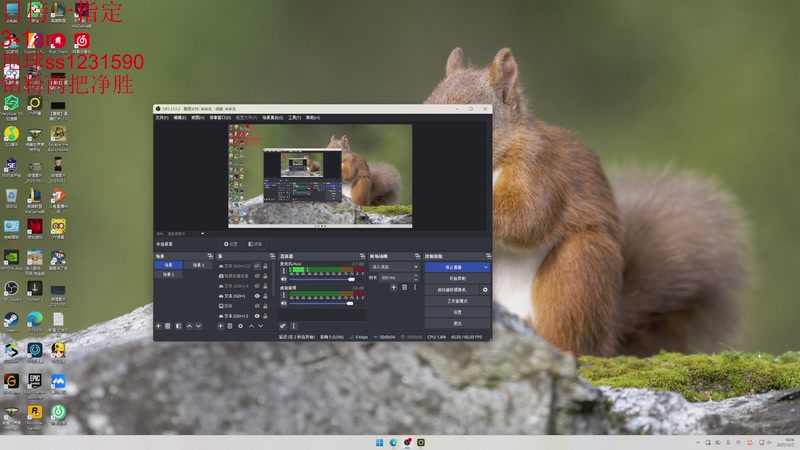Viewport: 800px width, 450px height.
Task: Open the audio mixer's bottom three-dot menu
Action: pyautogui.click(x=293, y=326)
